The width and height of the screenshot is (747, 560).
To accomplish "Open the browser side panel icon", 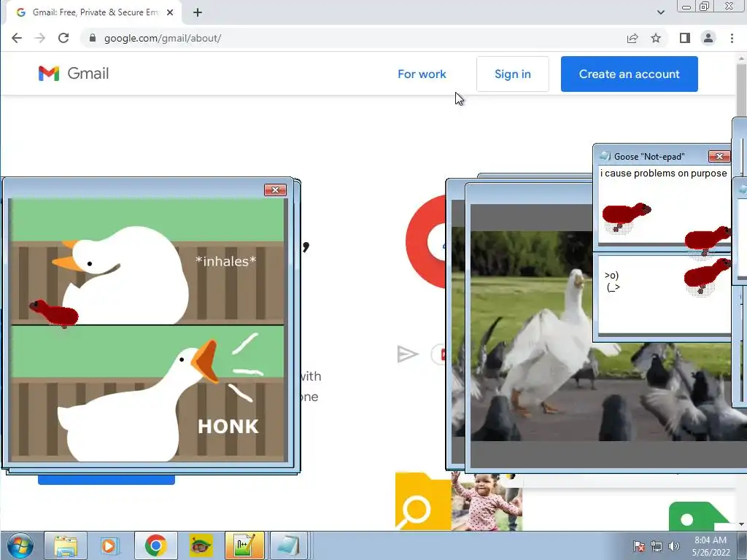I will pyautogui.click(x=684, y=38).
